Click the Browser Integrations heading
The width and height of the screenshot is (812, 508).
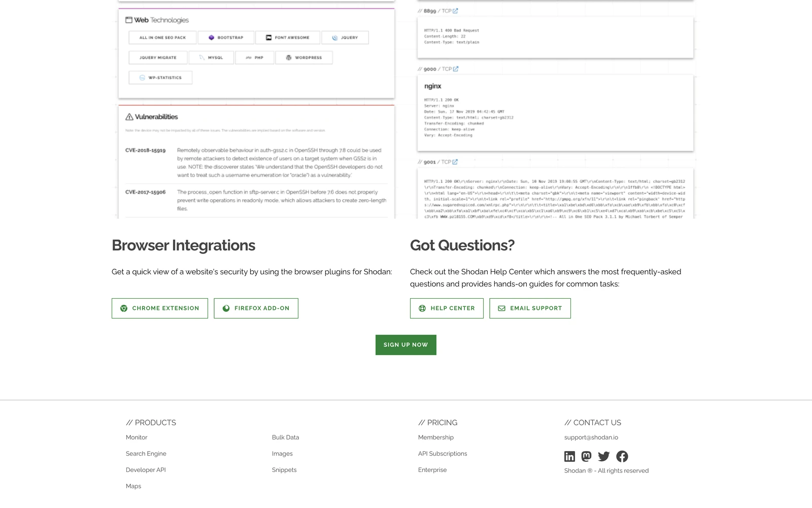tap(184, 245)
